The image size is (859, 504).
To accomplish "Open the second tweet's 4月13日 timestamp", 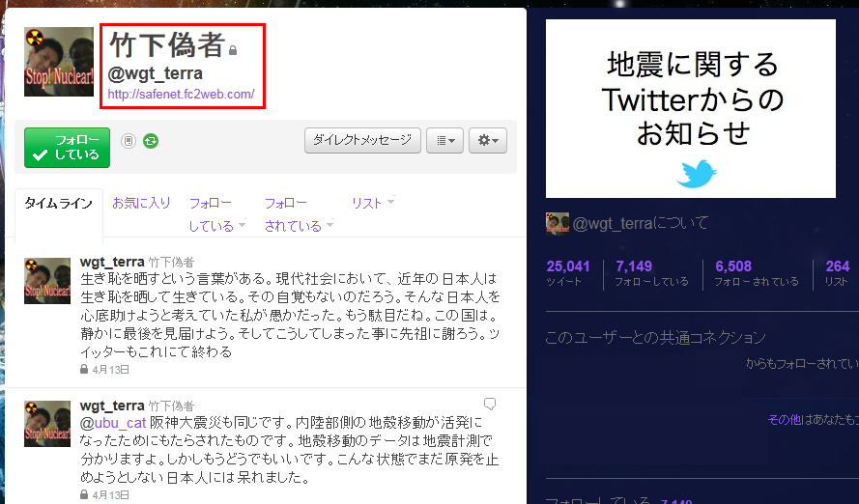I will point(111,495).
